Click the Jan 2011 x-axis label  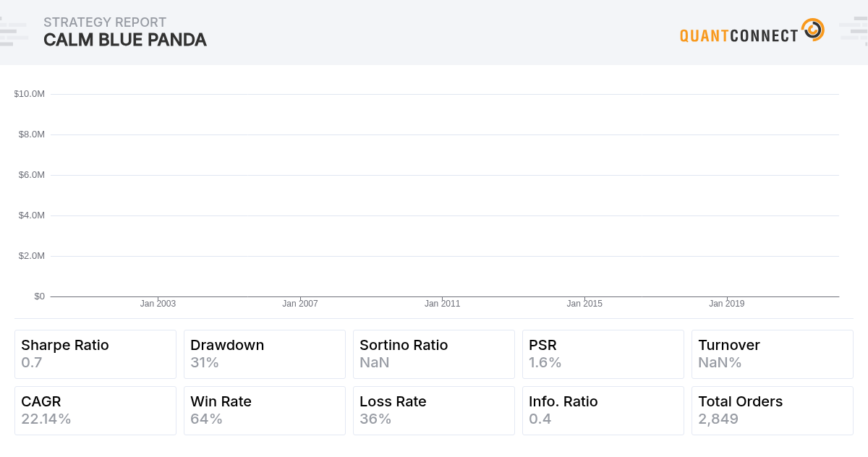point(442,304)
